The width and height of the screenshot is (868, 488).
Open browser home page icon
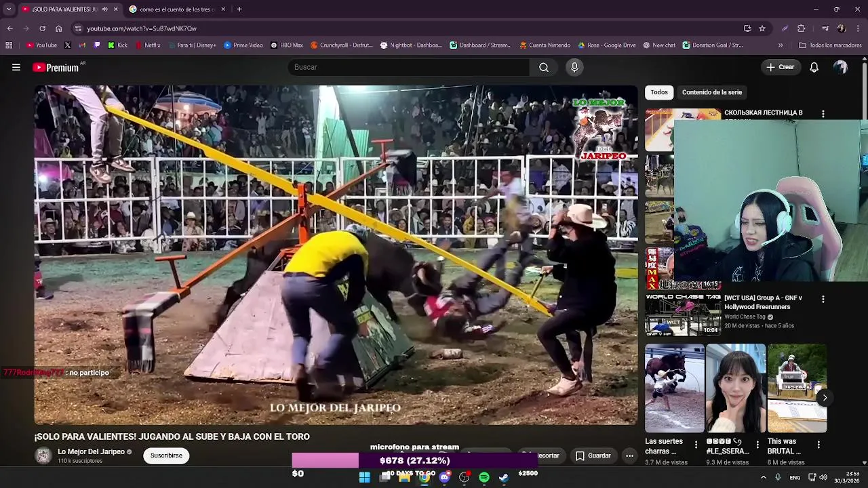coord(58,28)
